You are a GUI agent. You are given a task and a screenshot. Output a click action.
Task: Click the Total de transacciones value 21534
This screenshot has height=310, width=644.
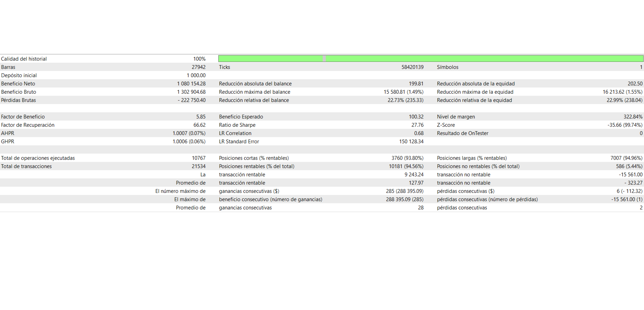(x=199, y=166)
